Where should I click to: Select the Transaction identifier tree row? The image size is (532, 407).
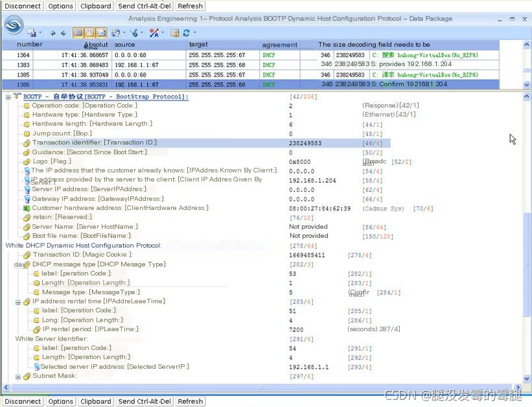207,143
